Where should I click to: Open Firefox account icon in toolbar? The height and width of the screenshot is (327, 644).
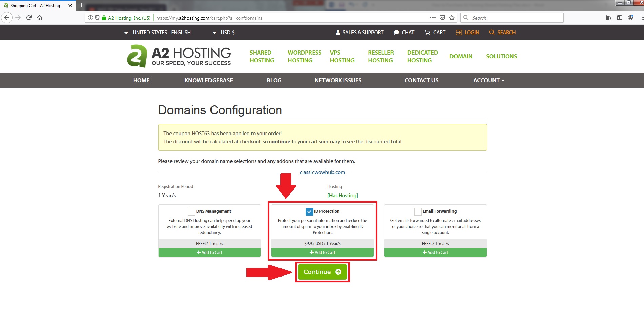pyautogui.click(x=630, y=18)
